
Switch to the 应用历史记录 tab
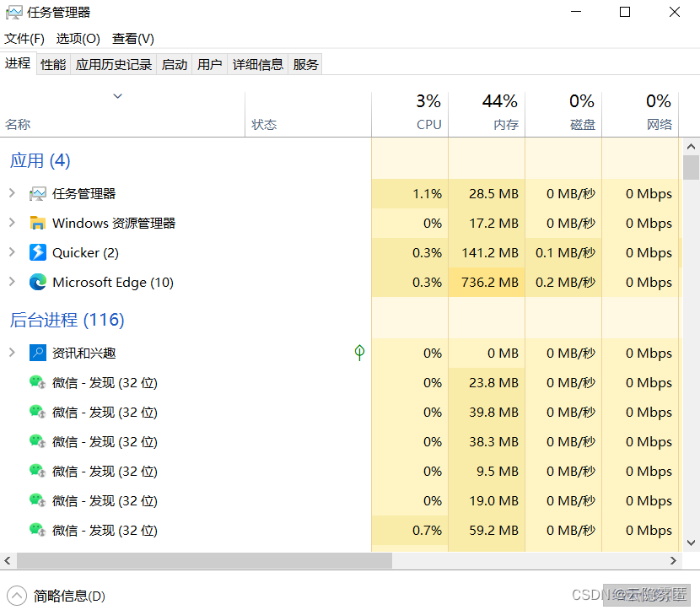click(x=113, y=65)
